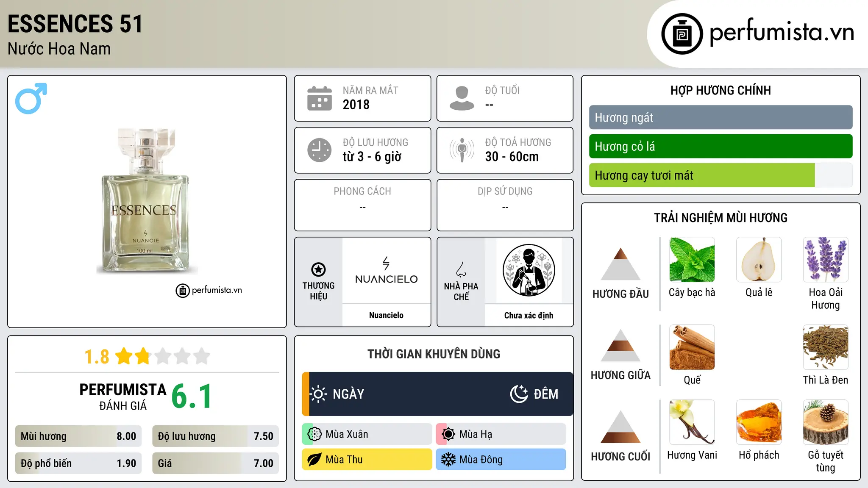Click the Độ lưu hương 7.50 rating bar
This screenshot has height=488, width=868.
215,436
